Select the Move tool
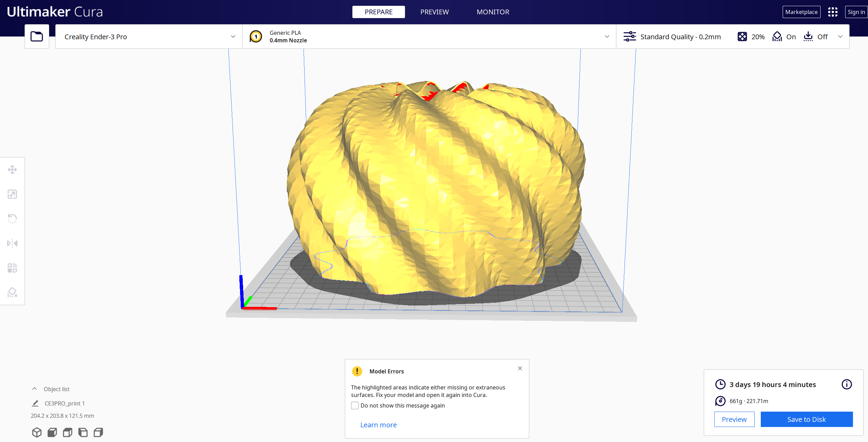 (x=12, y=170)
